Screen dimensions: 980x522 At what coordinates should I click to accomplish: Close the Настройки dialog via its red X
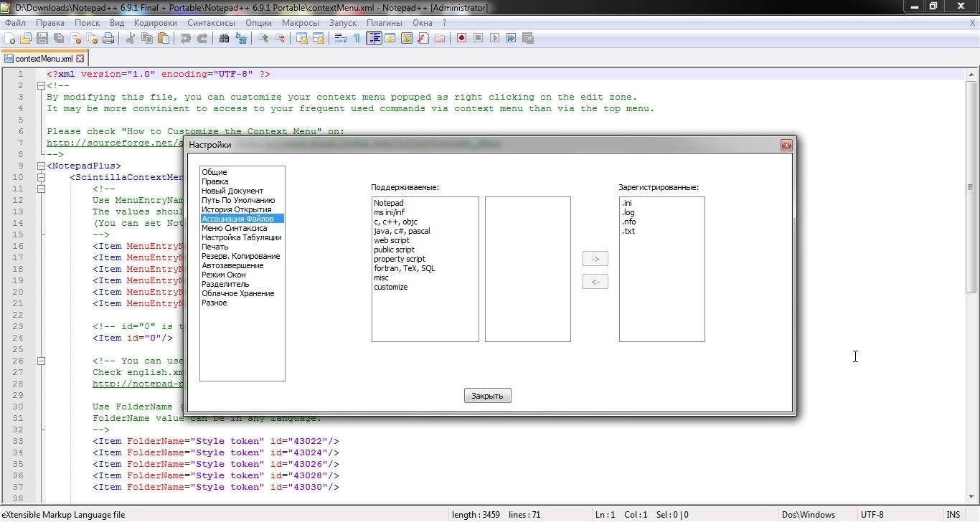point(786,145)
